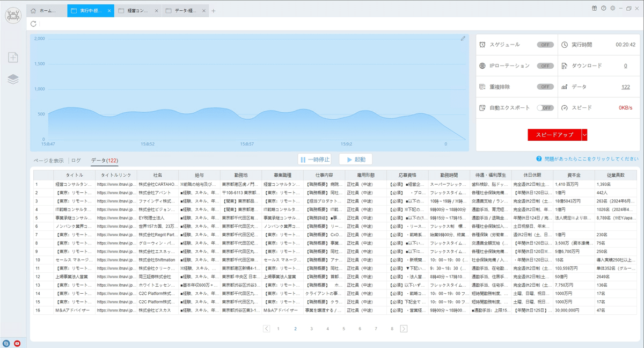This screenshot has width=644, height=348.
Task: Toggle the 自動エクスポート switch
Action: tap(545, 107)
